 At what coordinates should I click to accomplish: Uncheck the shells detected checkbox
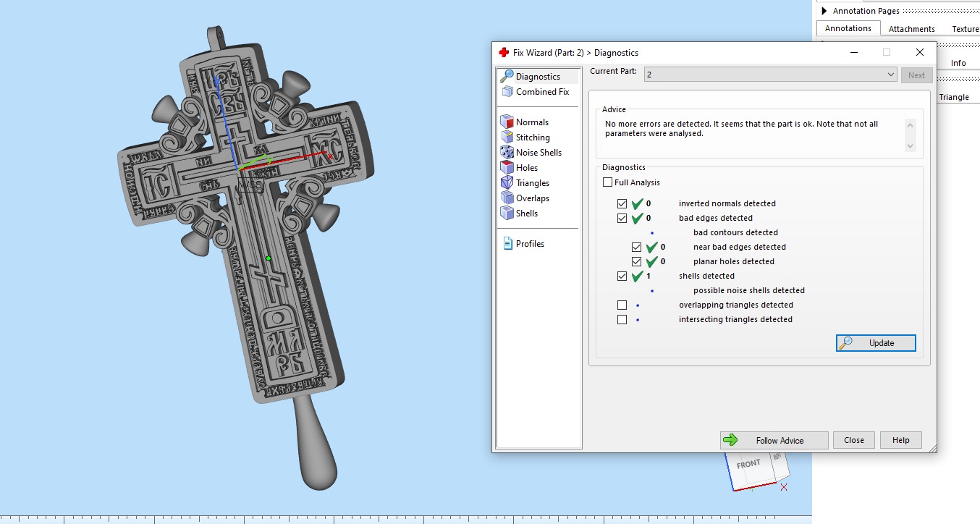(622, 276)
